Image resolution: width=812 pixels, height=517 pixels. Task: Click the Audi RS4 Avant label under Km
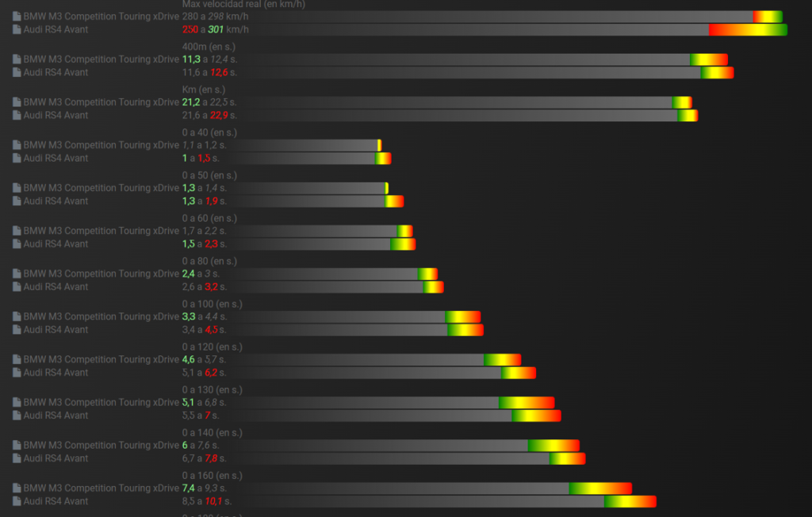(x=56, y=115)
